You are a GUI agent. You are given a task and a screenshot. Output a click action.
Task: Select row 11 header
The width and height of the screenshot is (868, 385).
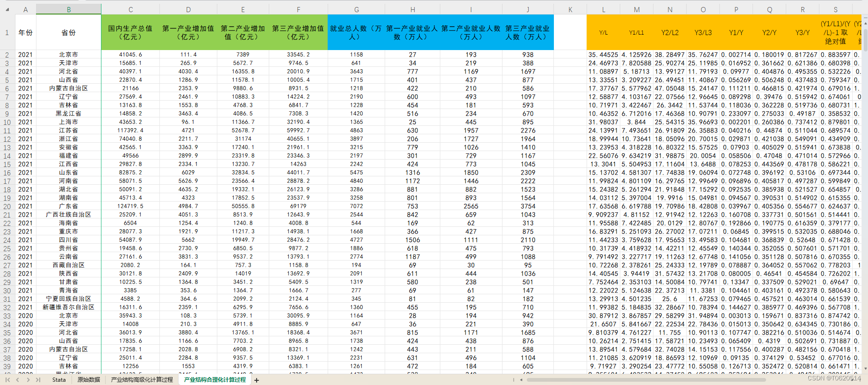7,131
